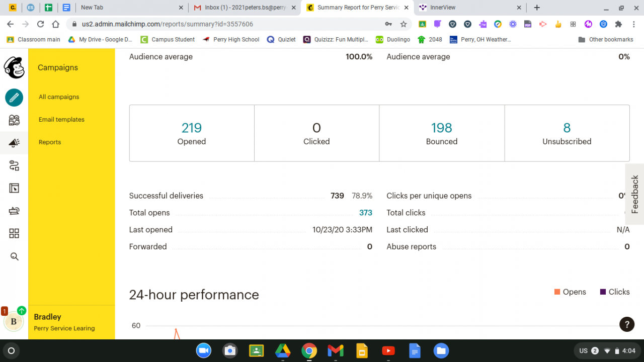The width and height of the screenshot is (644, 362).
Task: Click the Search magnifier icon in sidebar
Action: pyautogui.click(x=14, y=256)
